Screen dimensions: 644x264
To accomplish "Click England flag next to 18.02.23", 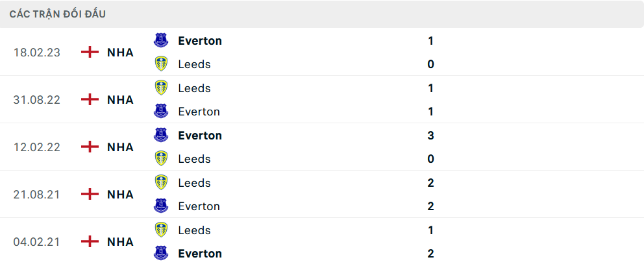I will click(90, 52).
